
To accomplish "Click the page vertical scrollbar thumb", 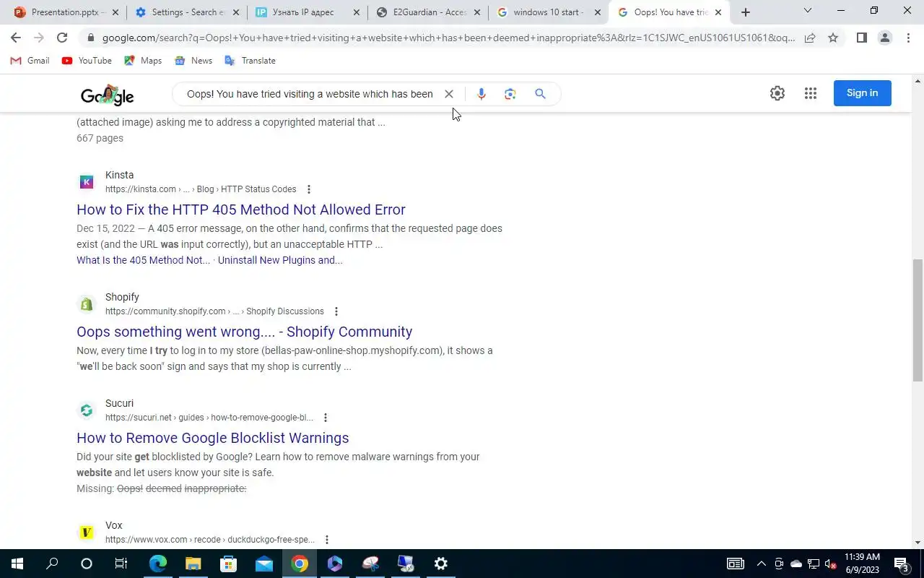I will 918,320.
